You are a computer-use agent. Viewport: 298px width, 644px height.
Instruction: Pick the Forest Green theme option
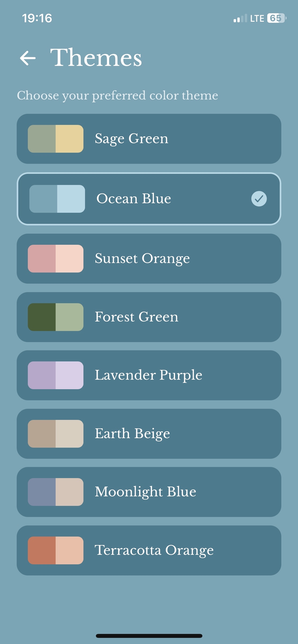[x=149, y=317]
